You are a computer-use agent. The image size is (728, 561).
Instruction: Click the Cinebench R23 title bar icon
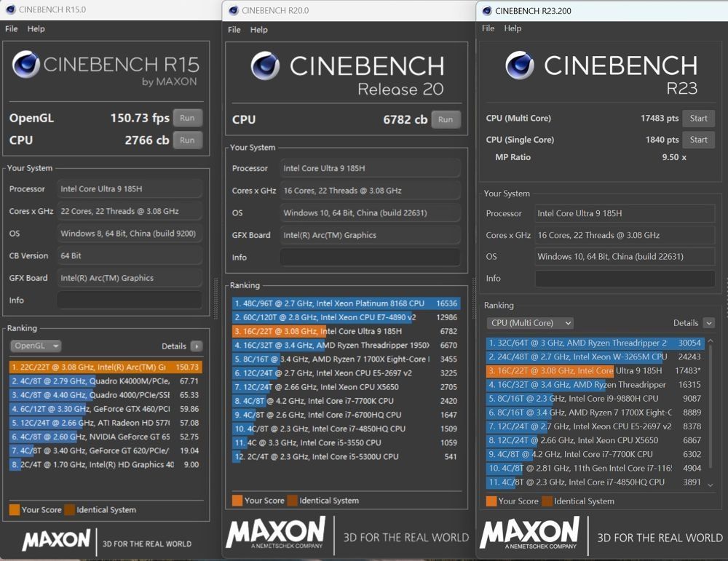486,10
